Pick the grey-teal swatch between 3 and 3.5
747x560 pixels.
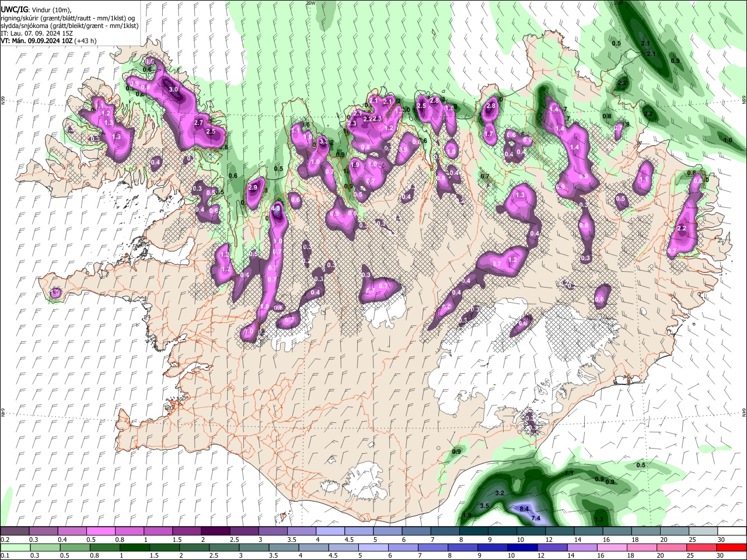254,547
